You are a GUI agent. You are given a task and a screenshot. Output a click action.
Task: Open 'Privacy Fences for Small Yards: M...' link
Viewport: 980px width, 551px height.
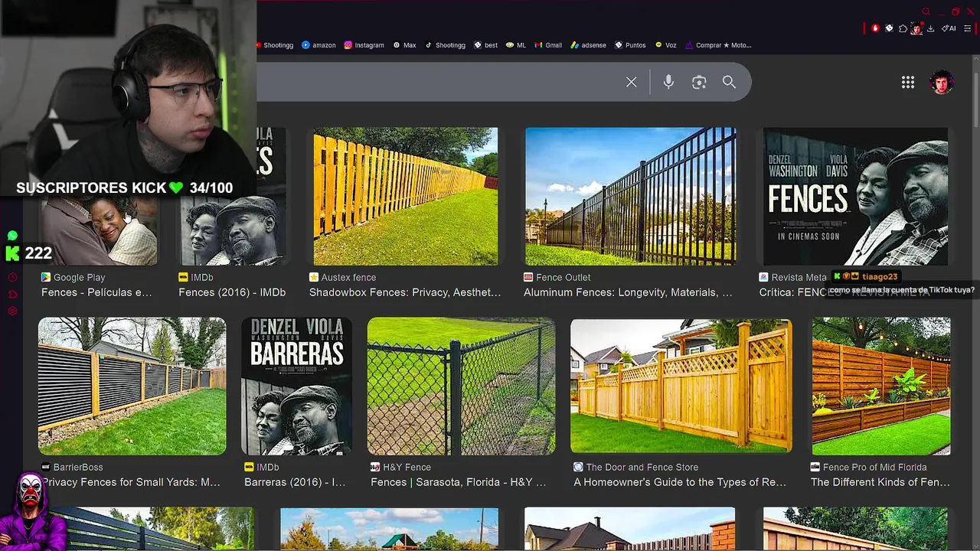(131, 482)
